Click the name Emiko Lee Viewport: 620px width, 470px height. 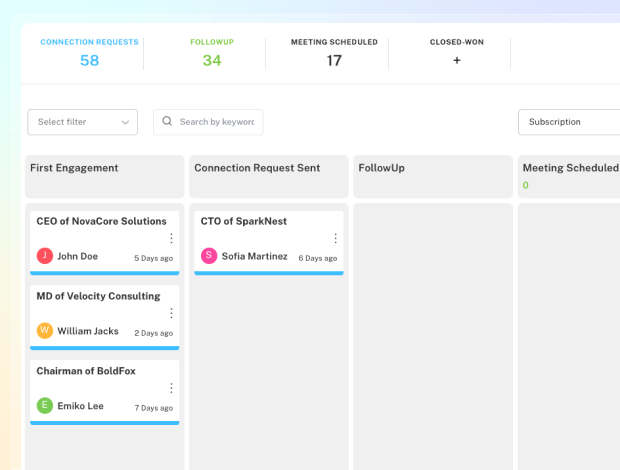coord(80,406)
